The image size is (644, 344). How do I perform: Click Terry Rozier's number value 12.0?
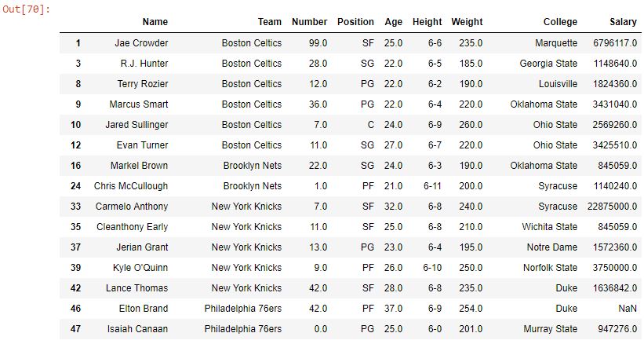pos(318,84)
